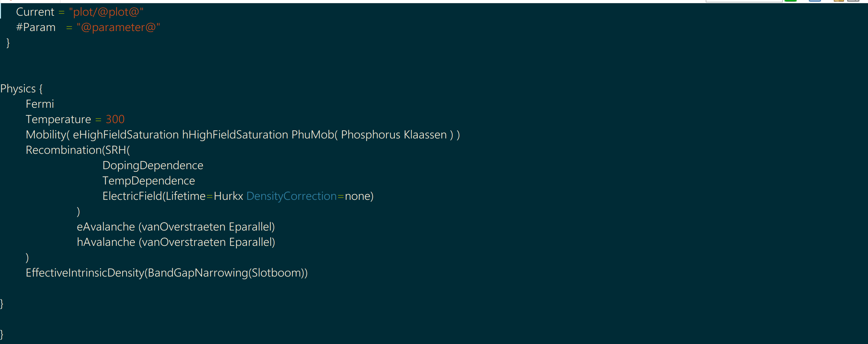
Task: Click the word eHighFieldSaturation
Action: pos(126,135)
